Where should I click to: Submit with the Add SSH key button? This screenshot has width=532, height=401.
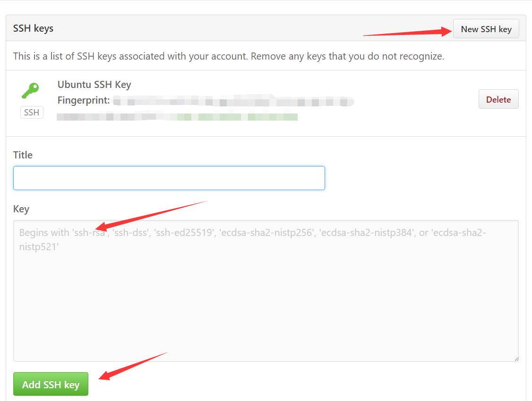(x=51, y=384)
